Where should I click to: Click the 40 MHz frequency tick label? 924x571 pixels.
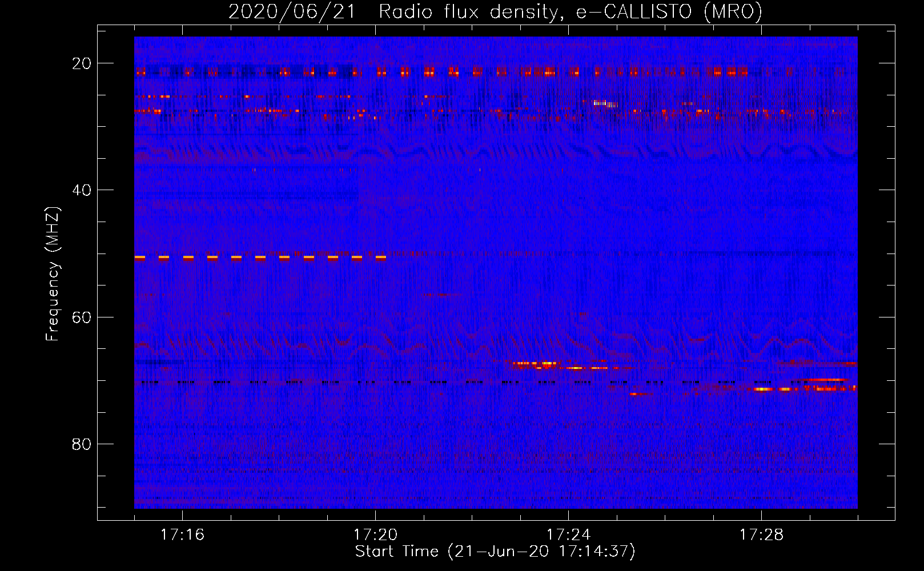point(82,190)
